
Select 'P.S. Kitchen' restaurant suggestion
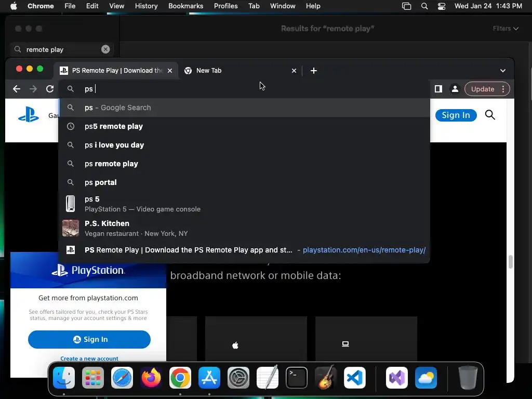point(244,229)
